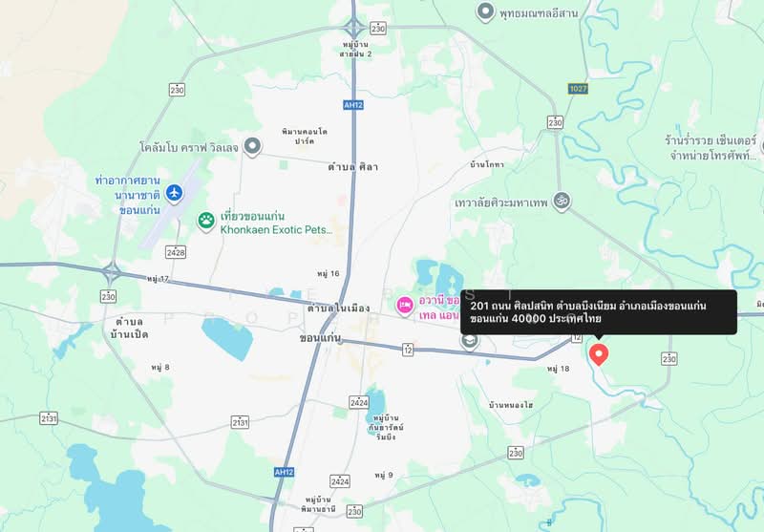
Task: Click the black address tooltip box
Action: (599, 312)
